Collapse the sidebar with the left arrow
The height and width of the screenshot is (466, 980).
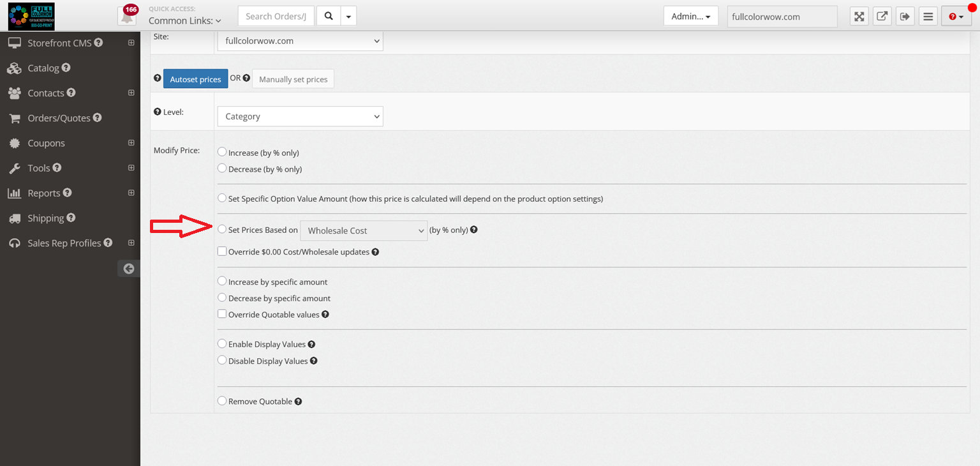click(x=129, y=269)
